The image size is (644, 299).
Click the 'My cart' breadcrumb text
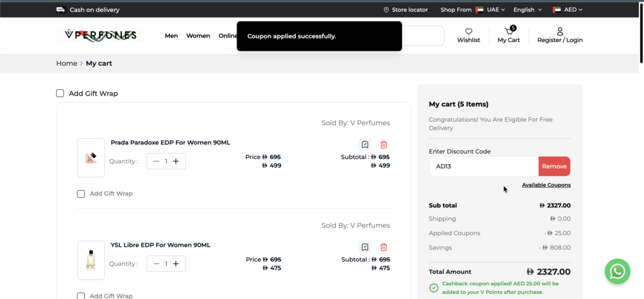click(99, 63)
